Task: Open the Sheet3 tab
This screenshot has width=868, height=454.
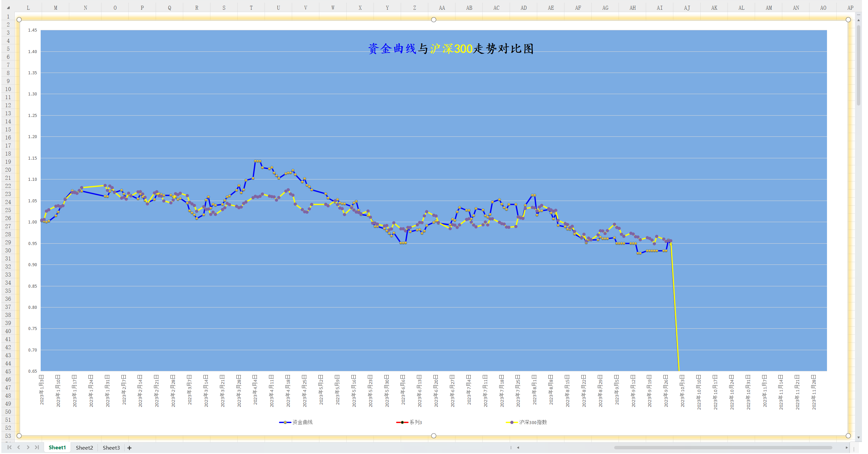Action: click(111, 448)
